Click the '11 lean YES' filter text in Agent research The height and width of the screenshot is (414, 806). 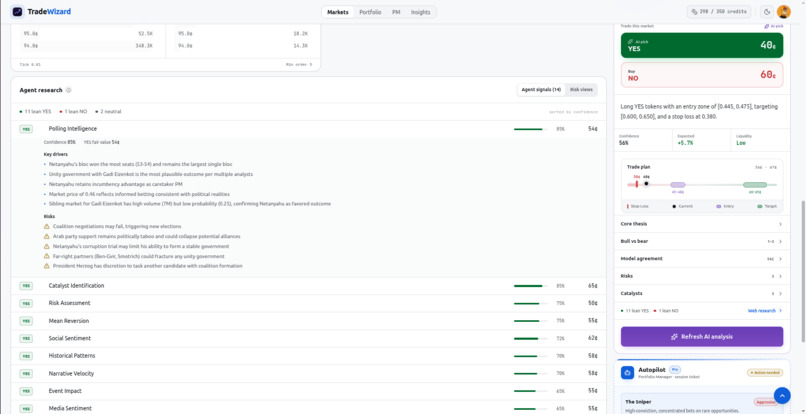coord(36,111)
